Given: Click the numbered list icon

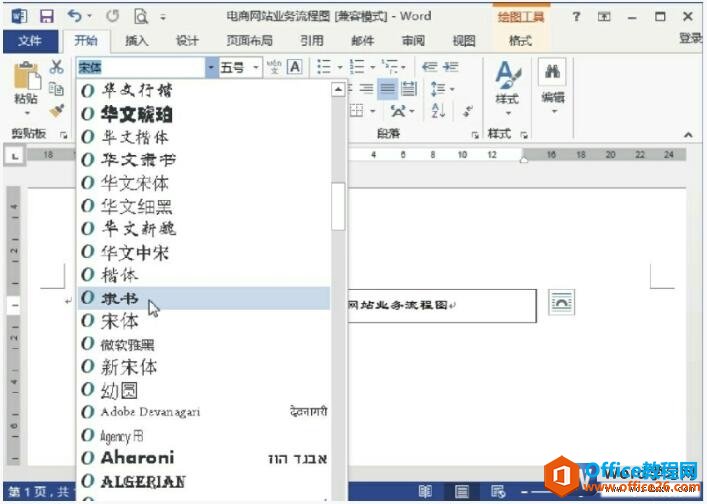Looking at the screenshot, I should (357, 67).
